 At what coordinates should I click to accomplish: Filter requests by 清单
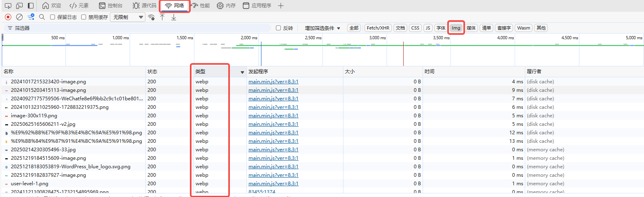(x=487, y=28)
